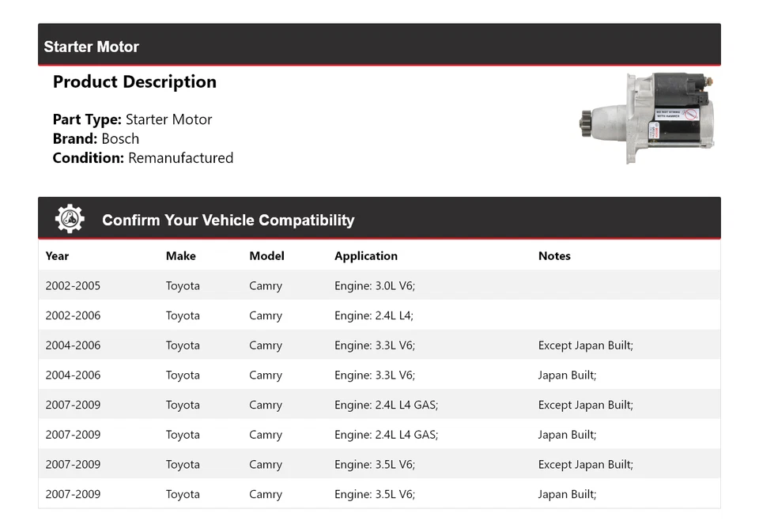Viewport: 759px width, 532px height.
Task: Click the Application column header
Action: click(365, 256)
